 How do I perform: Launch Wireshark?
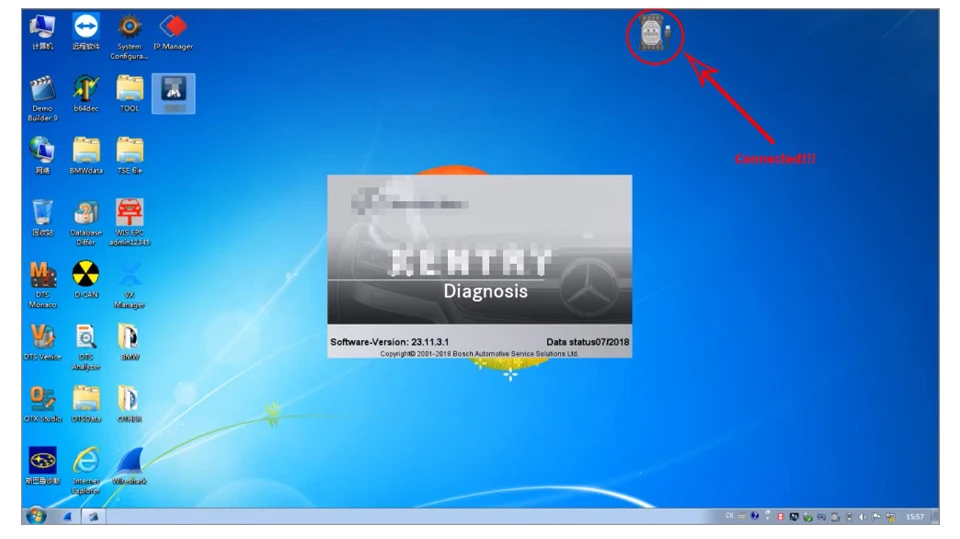[129, 466]
